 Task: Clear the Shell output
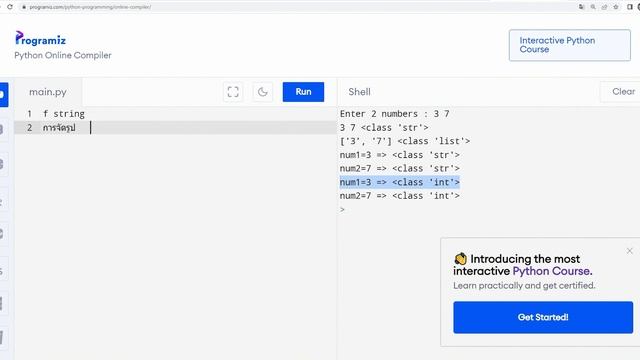tap(623, 91)
